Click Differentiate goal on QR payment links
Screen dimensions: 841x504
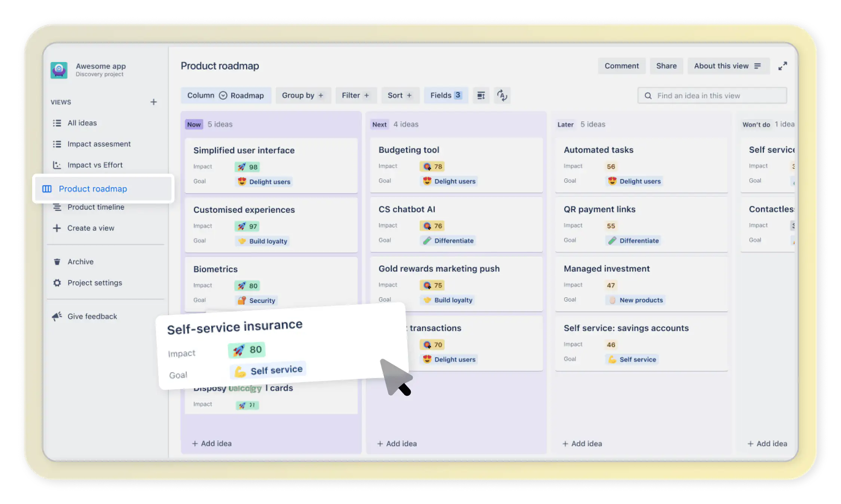click(633, 241)
